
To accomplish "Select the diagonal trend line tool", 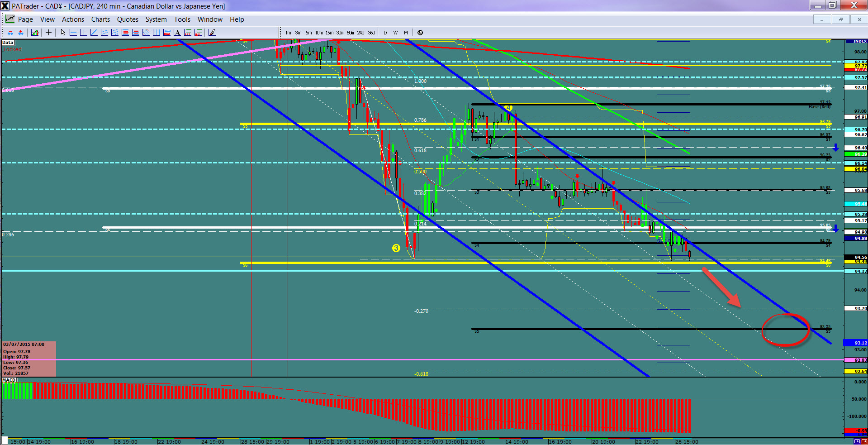I will tap(94, 32).
